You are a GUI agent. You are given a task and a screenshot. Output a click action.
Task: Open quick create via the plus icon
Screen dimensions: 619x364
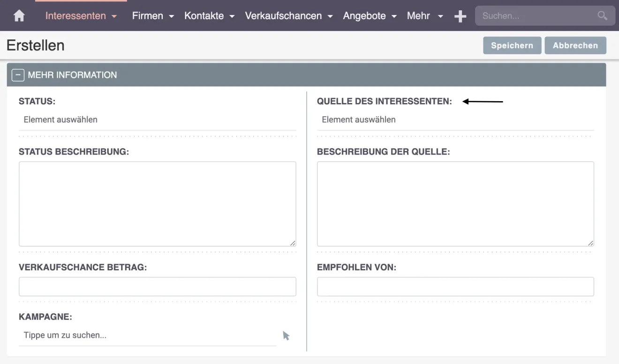click(460, 15)
